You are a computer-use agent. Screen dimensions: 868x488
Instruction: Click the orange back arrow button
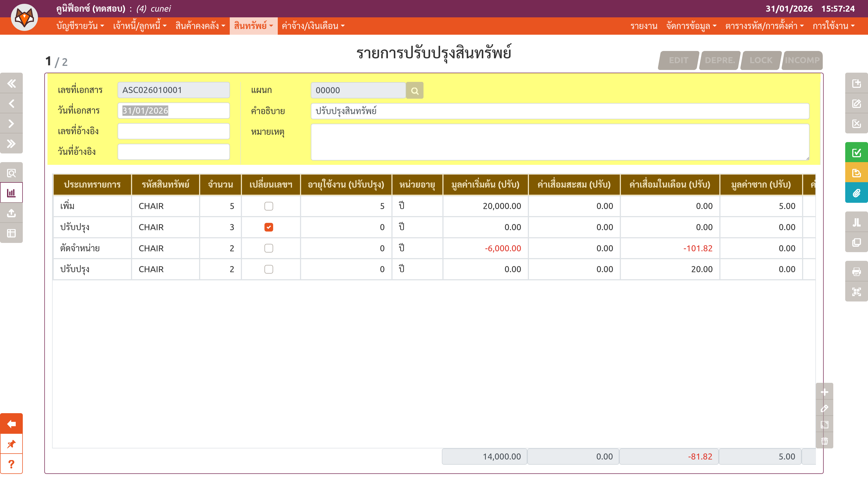pos(11,424)
